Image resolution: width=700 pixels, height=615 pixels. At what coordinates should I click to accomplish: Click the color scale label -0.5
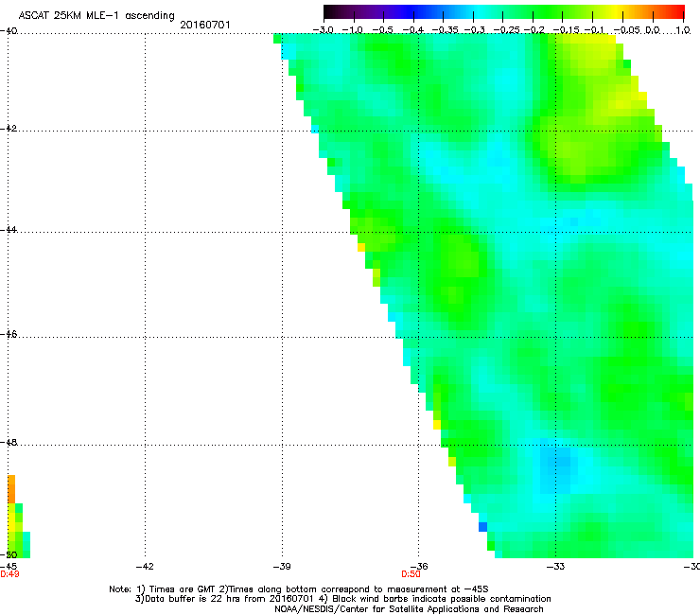[x=382, y=30]
